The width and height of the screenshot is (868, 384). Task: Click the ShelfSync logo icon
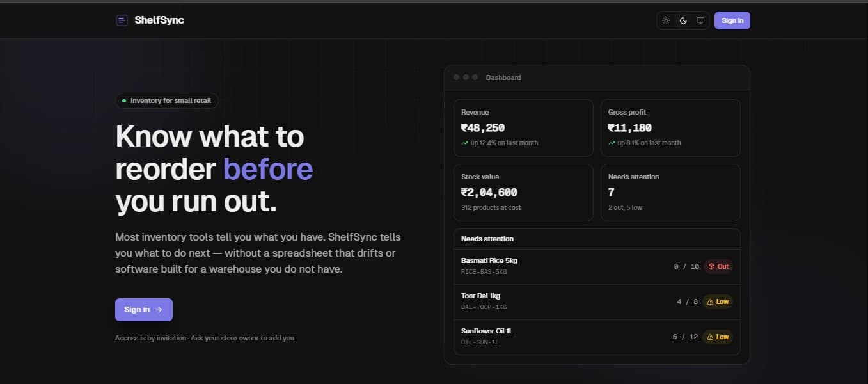pyautogui.click(x=122, y=20)
